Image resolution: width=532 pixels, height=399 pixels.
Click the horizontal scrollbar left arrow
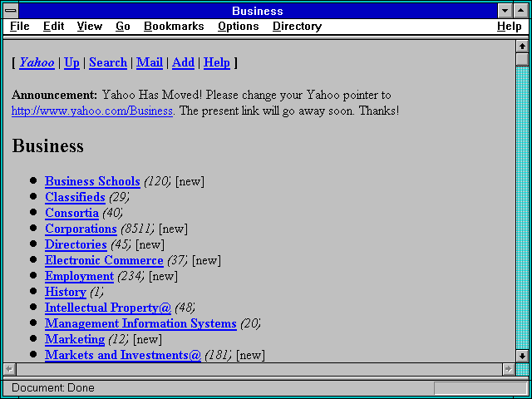(x=9, y=369)
